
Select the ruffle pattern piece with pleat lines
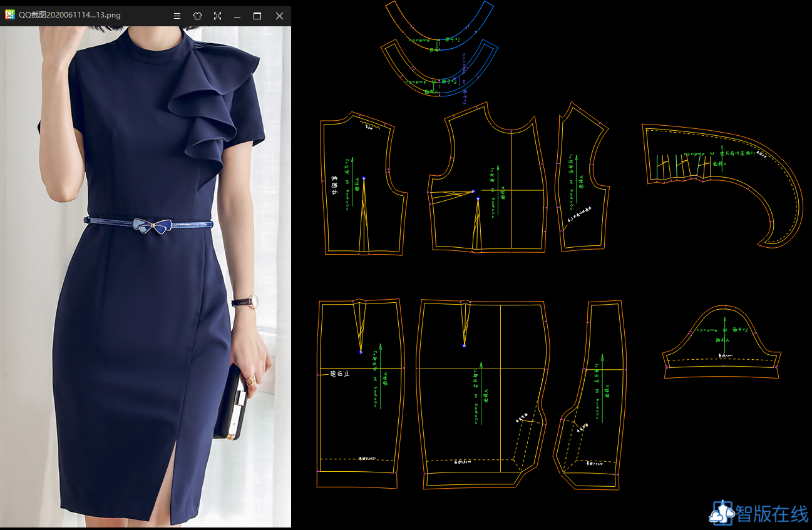722,185
